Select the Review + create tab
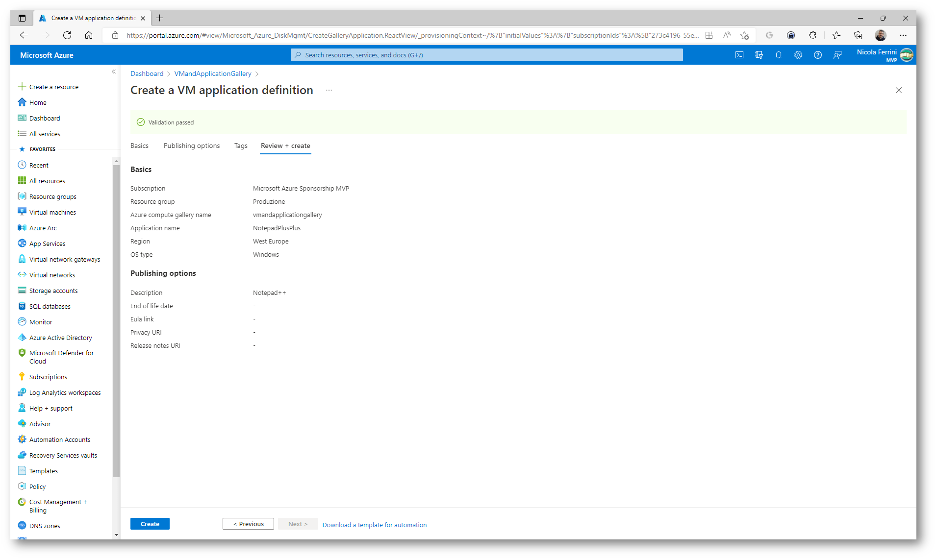937x560 pixels. [285, 146]
